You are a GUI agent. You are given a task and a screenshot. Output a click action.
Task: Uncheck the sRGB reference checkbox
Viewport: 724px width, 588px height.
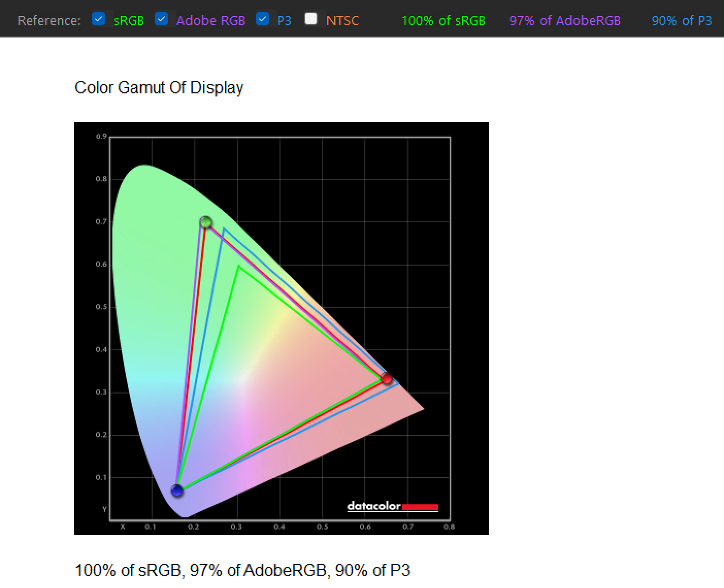(x=98, y=19)
